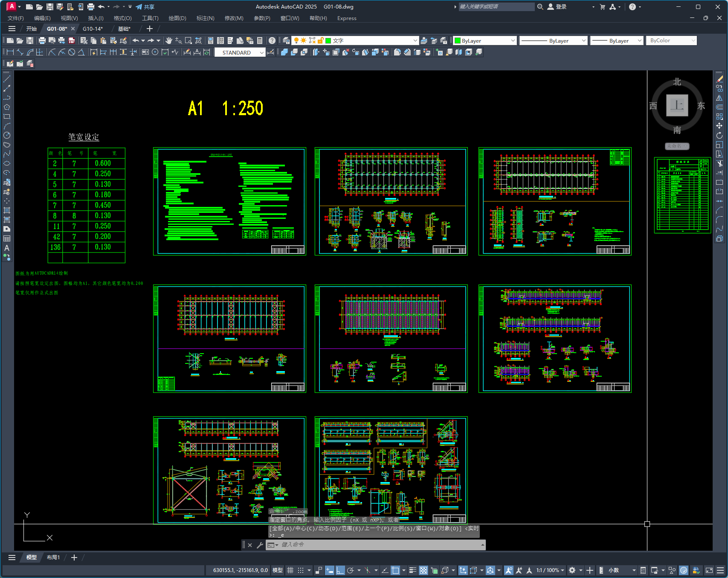
Task: Click the Erase tool in modify toolbar
Action: coord(719,79)
